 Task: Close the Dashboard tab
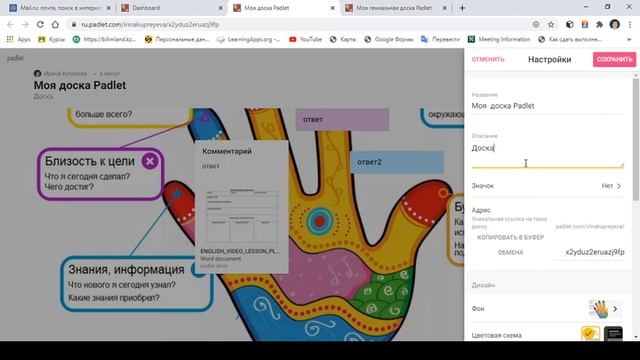(220, 8)
